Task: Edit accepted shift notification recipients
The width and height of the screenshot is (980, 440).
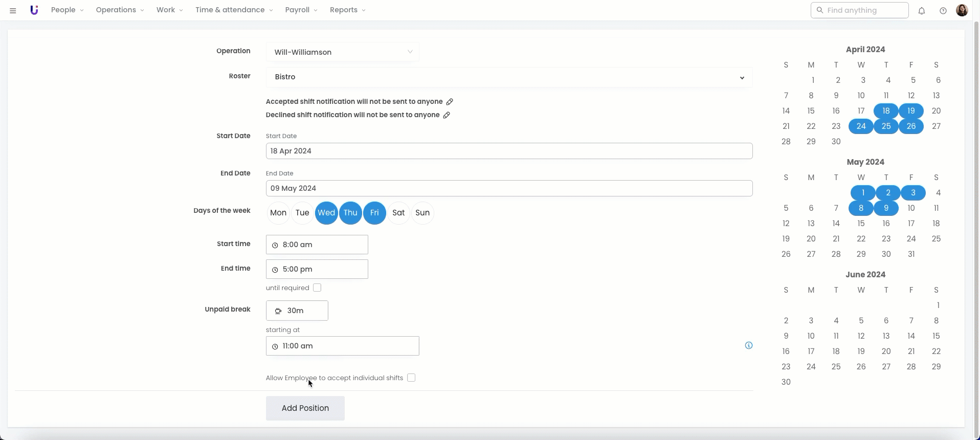Action: [450, 102]
